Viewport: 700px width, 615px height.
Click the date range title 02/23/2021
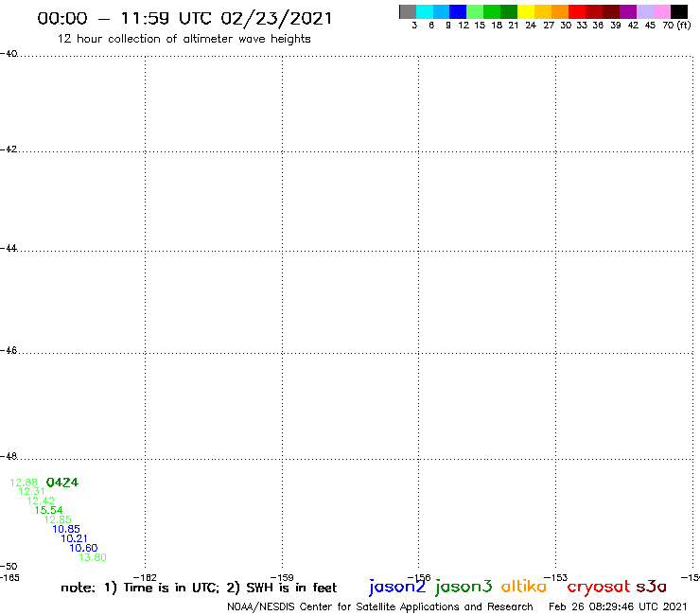pos(184,18)
